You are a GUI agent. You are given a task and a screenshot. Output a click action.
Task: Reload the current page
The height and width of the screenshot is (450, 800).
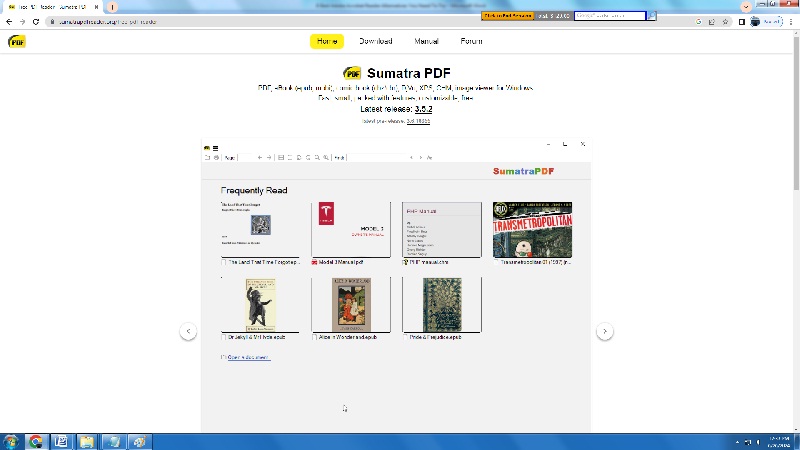(36, 22)
